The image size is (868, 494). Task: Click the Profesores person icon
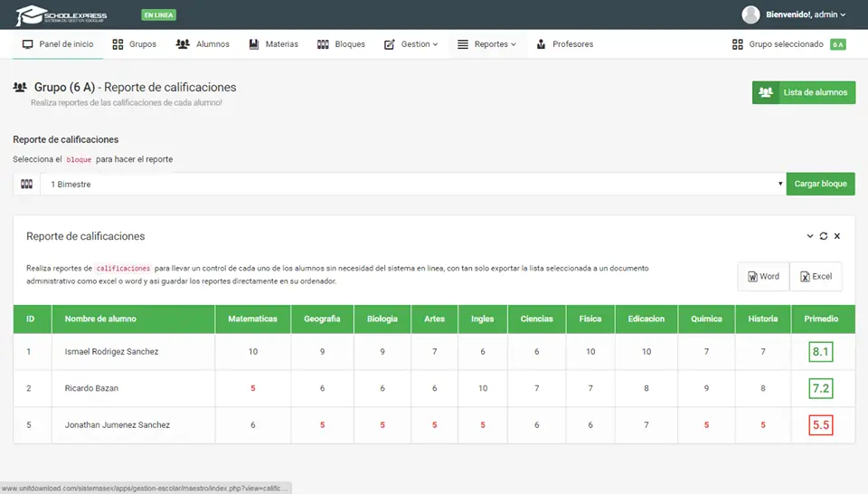(541, 43)
